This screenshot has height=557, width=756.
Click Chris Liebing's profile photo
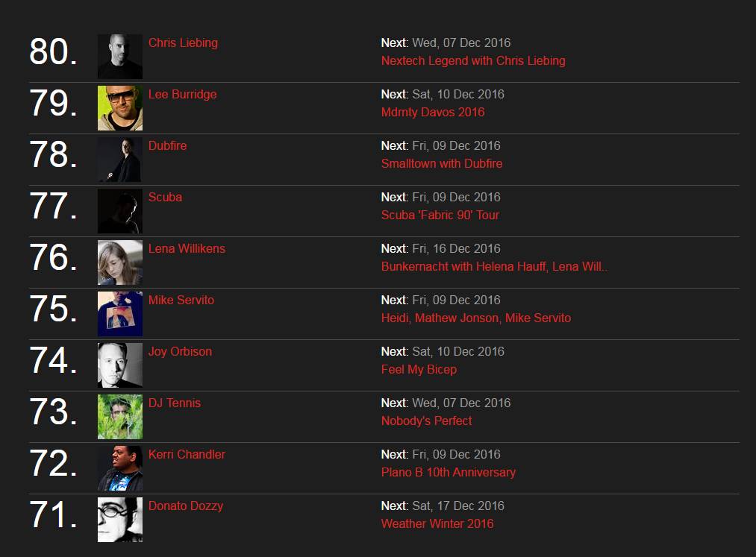point(119,57)
